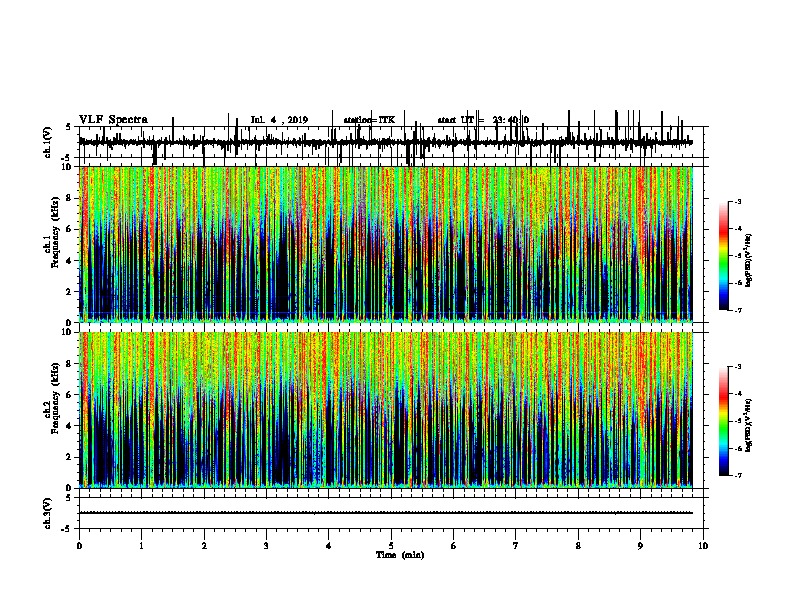Click time axis tick label "2"

(x=204, y=546)
